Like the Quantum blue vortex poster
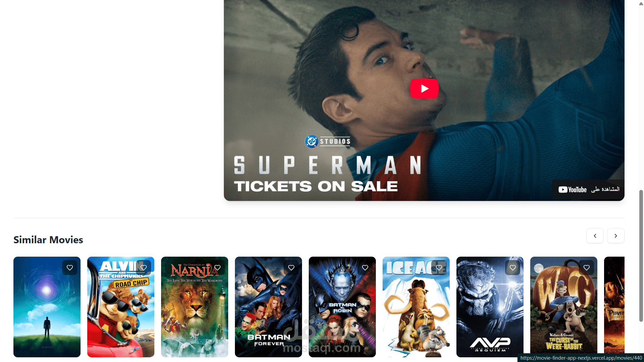Viewport: 644px width, 362px height. [x=70, y=268]
